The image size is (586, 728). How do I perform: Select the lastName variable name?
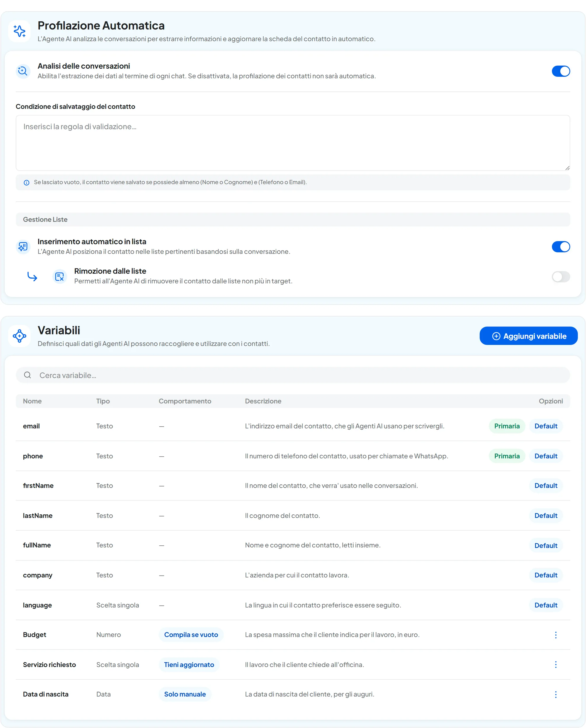38,516
